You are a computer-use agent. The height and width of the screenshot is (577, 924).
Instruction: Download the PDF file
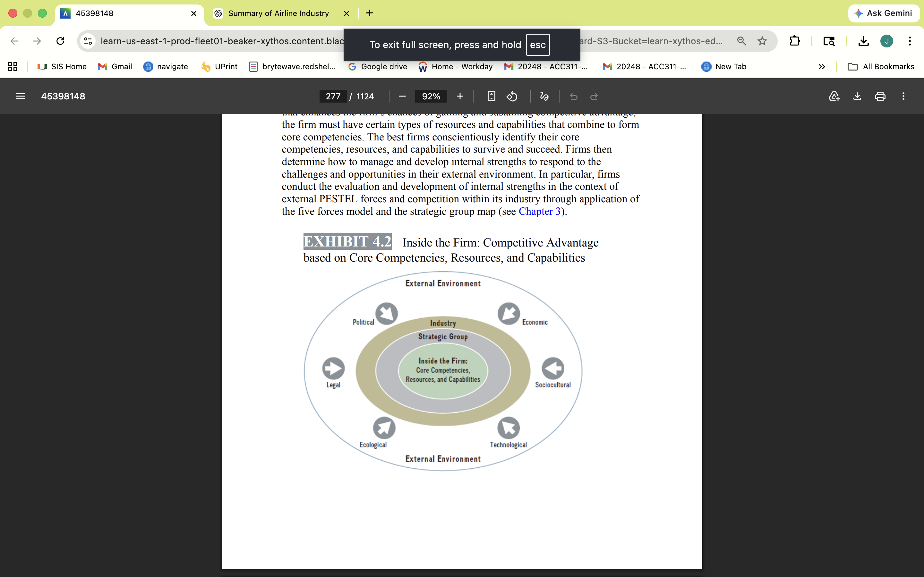click(x=857, y=96)
